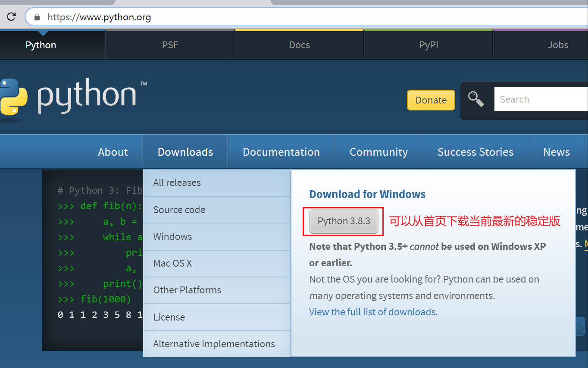The image size is (588, 368).
Task: Expand the Documentation navigation menu
Action: coord(281,152)
